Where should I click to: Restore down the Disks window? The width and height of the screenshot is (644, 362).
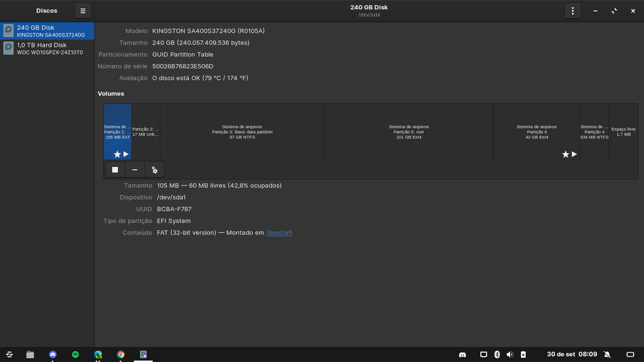(x=614, y=11)
